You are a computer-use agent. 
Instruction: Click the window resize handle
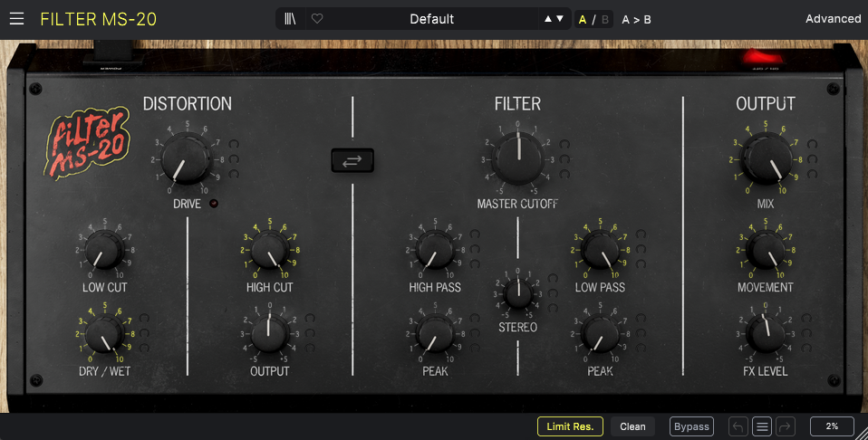[862, 434]
